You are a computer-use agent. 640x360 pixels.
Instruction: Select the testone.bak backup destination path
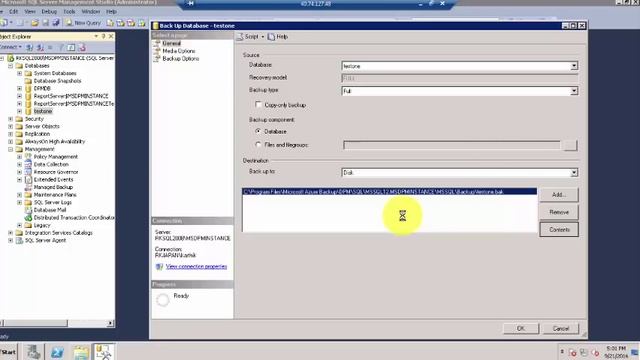[x=389, y=191]
